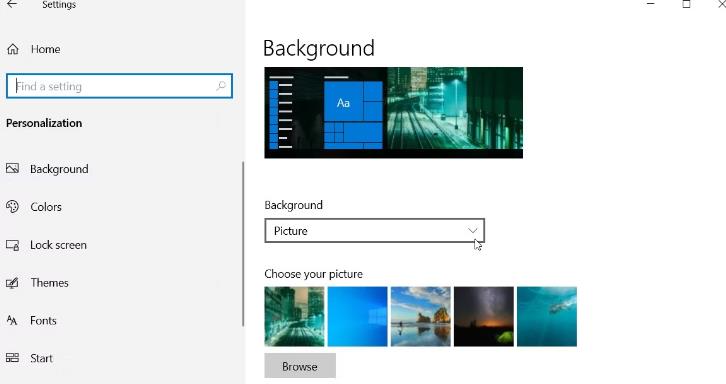
Task: Open the Home settings page
Action: pos(45,49)
